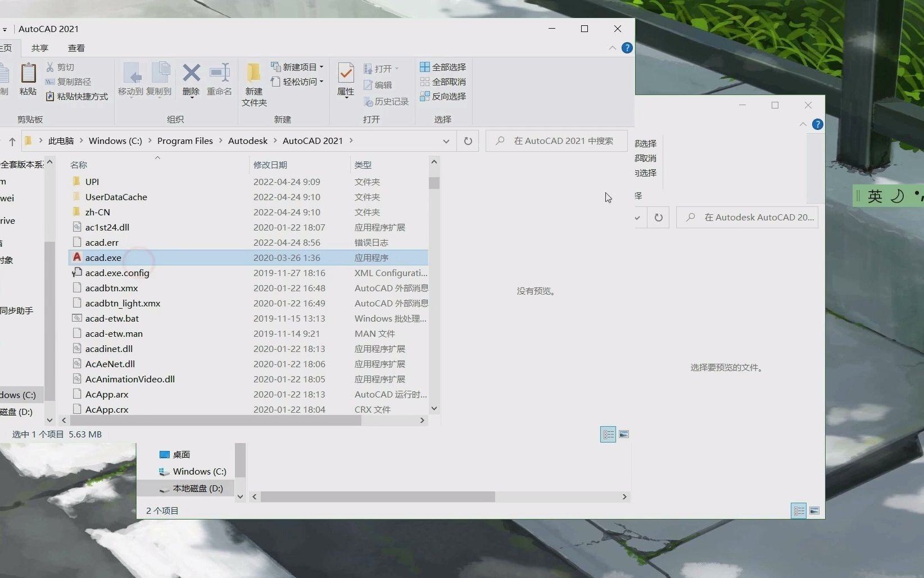Switch to thumbnail view using bottom-right image icon

[x=624, y=434]
